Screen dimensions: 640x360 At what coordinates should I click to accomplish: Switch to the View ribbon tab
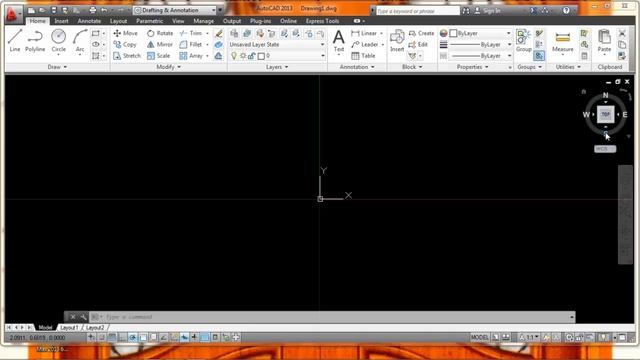point(178,21)
